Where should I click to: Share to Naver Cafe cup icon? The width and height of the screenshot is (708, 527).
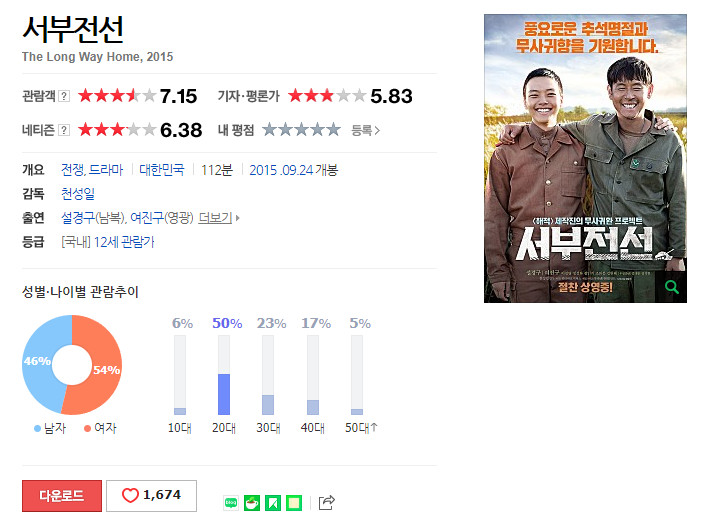pyautogui.click(x=252, y=503)
